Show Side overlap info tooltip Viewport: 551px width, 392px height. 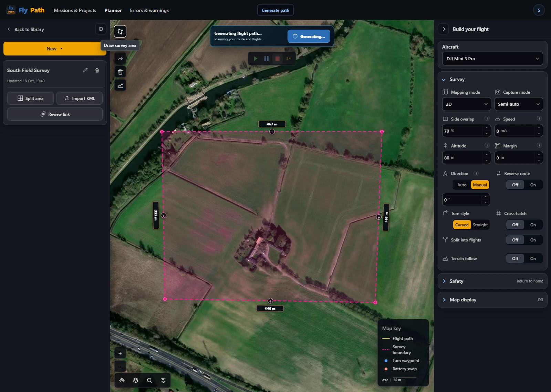(x=487, y=118)
